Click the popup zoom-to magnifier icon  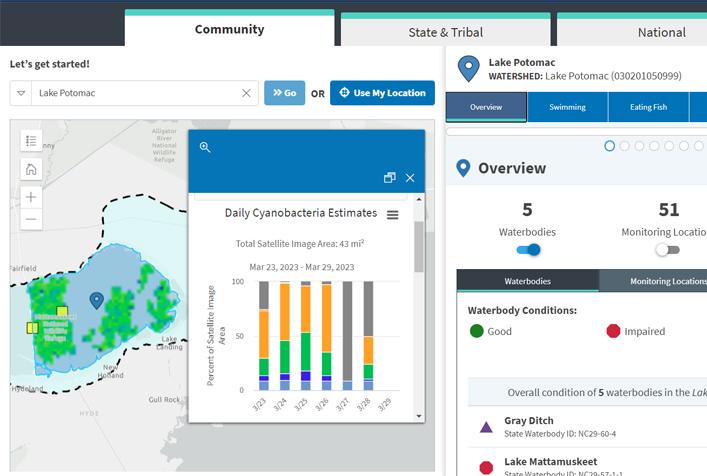(x=205, y=147)
